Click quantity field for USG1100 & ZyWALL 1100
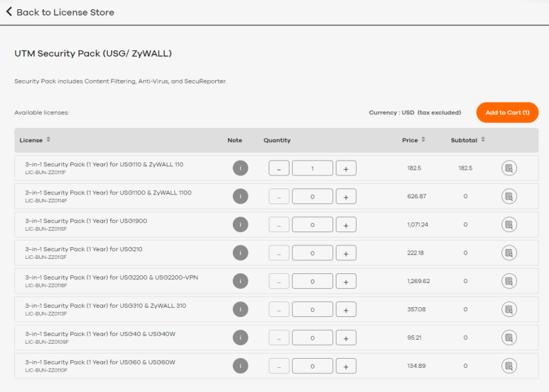The image size is (549, 392). pyautogui.click(x=312, y=196)
